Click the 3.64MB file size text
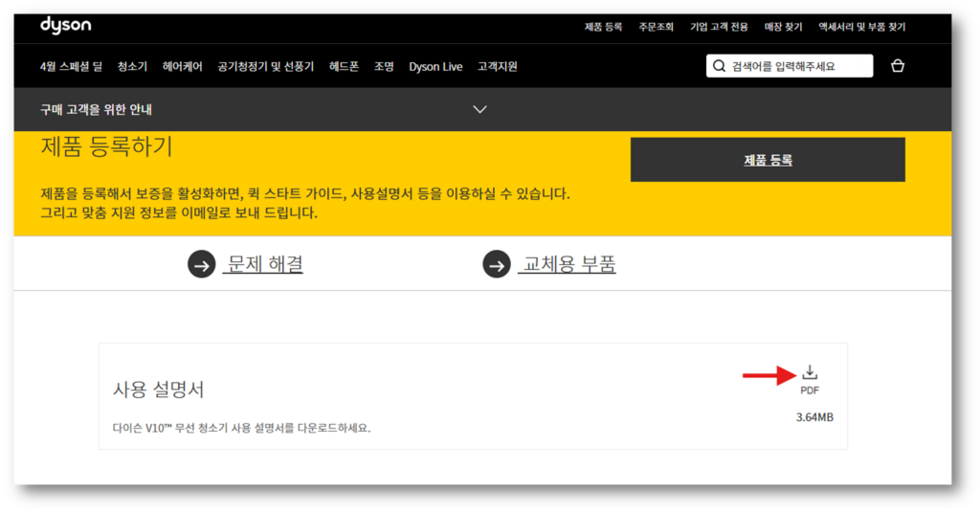This screenshot has width=980, height=513. click(x=814, y=416)
